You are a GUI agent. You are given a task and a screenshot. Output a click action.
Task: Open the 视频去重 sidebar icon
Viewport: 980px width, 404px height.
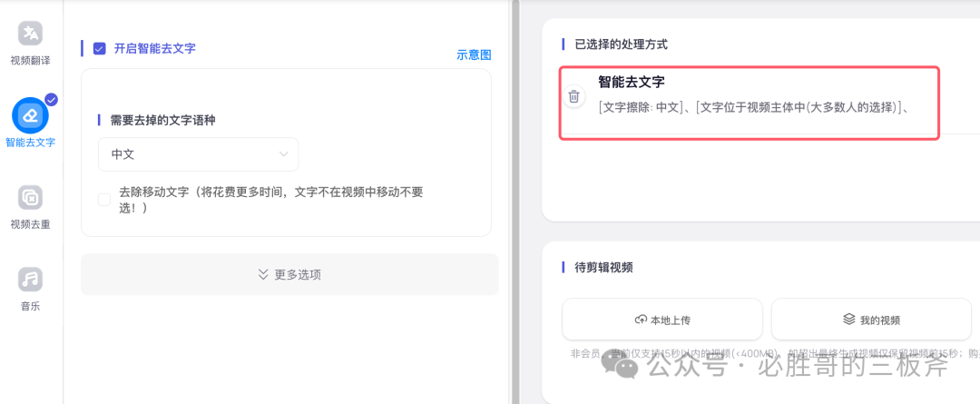coord(30,198)
